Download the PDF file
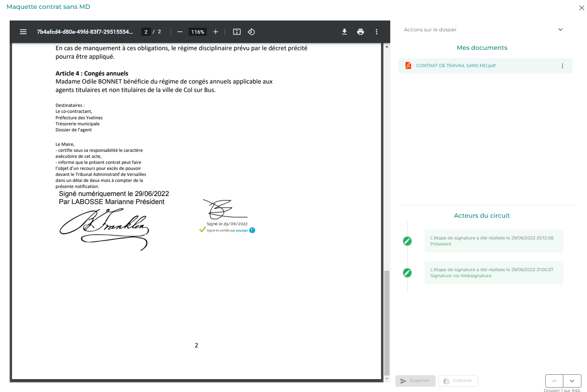The image size is (587, 392). [x=344, y=32]
